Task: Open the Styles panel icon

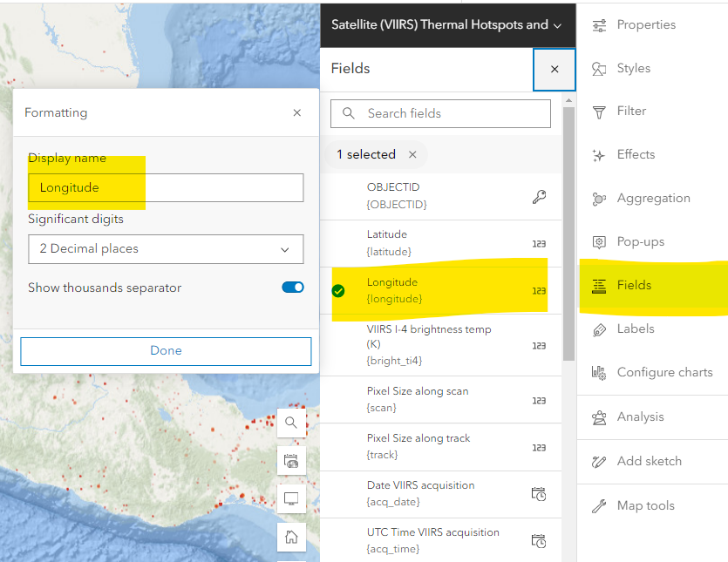Action: point(599,69)
